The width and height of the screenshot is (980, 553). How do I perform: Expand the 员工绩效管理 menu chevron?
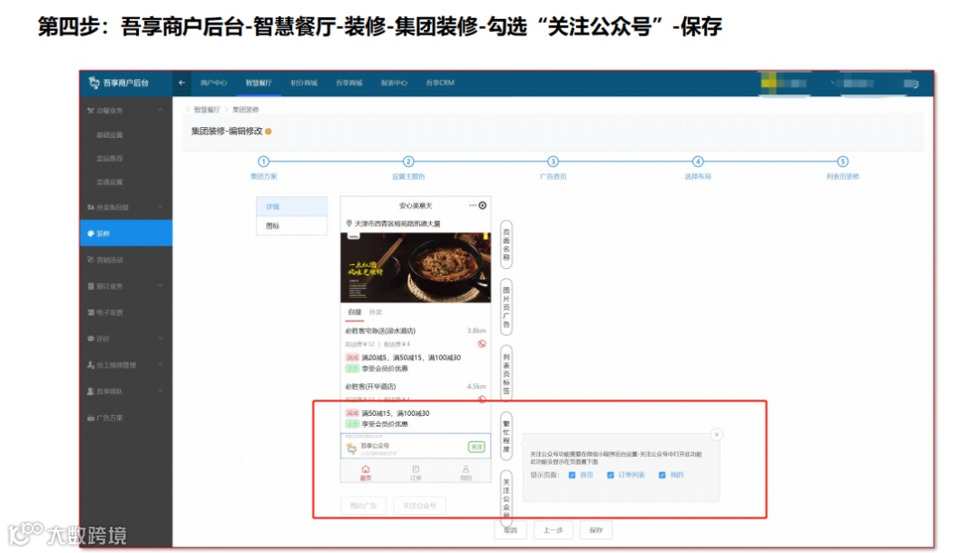161,365
